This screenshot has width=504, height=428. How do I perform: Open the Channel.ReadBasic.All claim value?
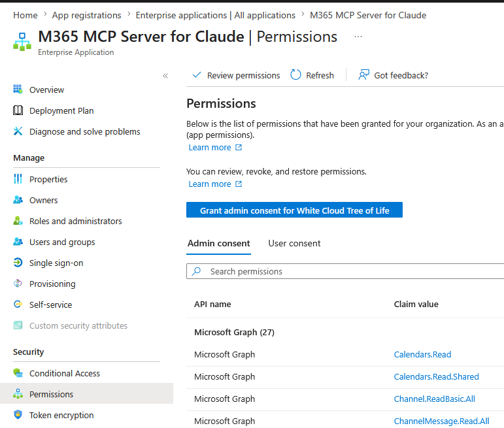(x=434, y=399)
